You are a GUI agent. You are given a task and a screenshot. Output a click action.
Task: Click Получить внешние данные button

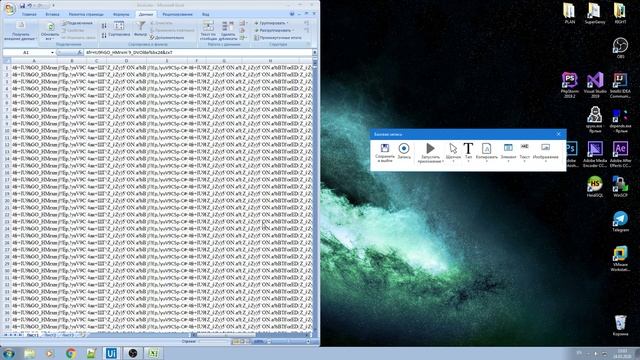coord(20,31)
